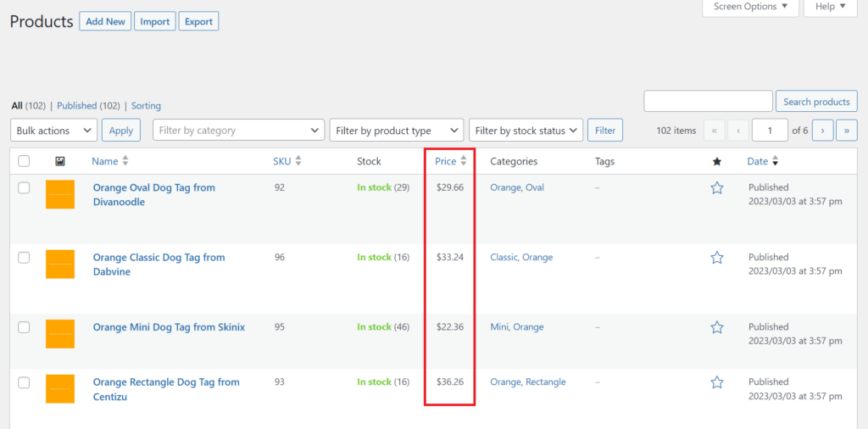Click the featured star column header
Image resolution: width=868 pixels, height=429 pixels.
pyautogui.click(x=717, y=162)
